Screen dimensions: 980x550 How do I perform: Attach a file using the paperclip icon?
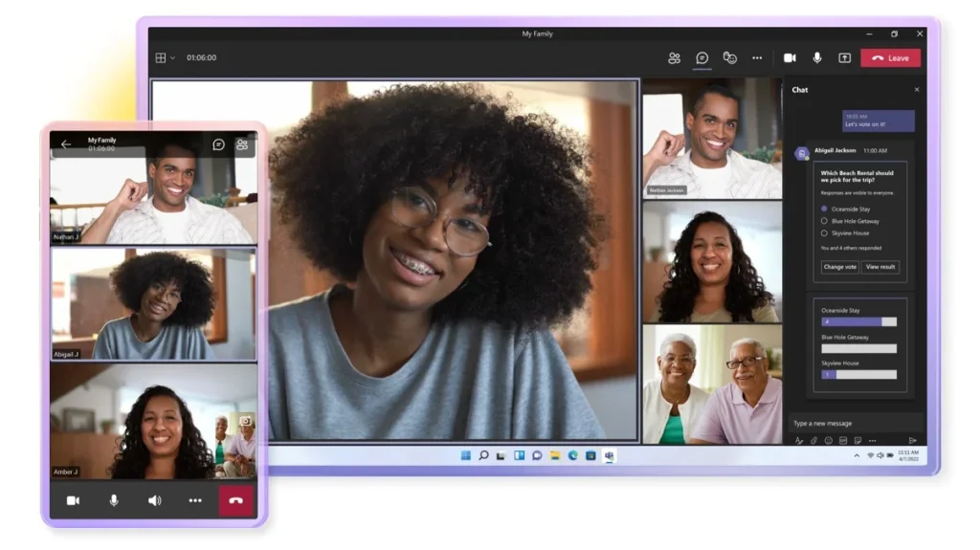pos(813,441)
